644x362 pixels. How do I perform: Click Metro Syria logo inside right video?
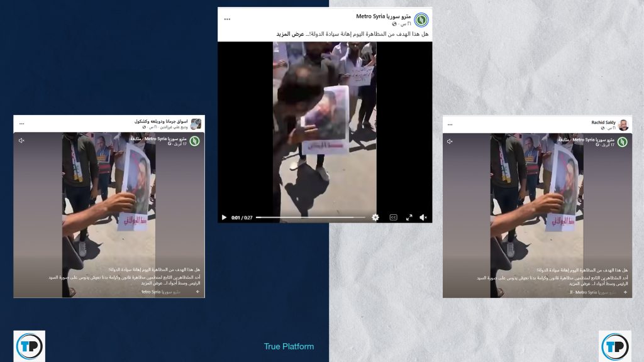[622, 142]
